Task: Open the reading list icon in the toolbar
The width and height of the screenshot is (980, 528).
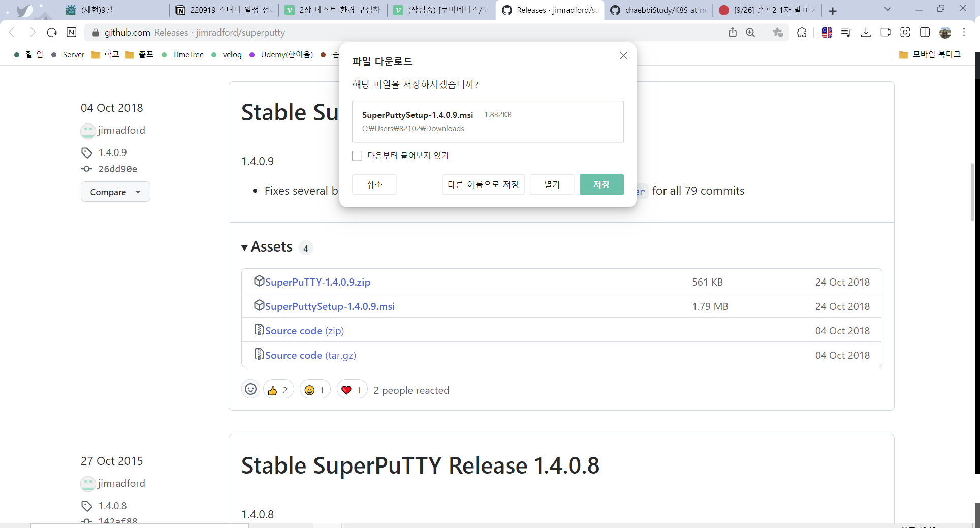Action: [846, 33]
